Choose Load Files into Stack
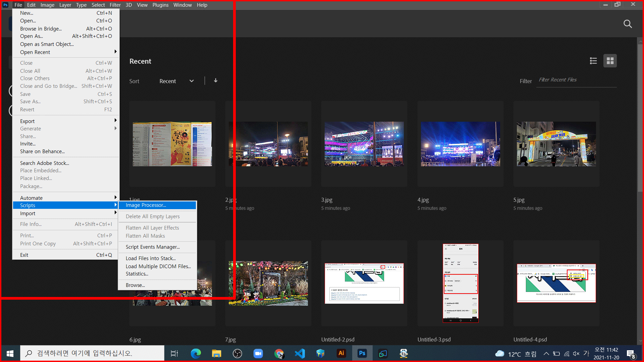Image resolution: width=644 pixels, height=362 pixels. (151, 258)
